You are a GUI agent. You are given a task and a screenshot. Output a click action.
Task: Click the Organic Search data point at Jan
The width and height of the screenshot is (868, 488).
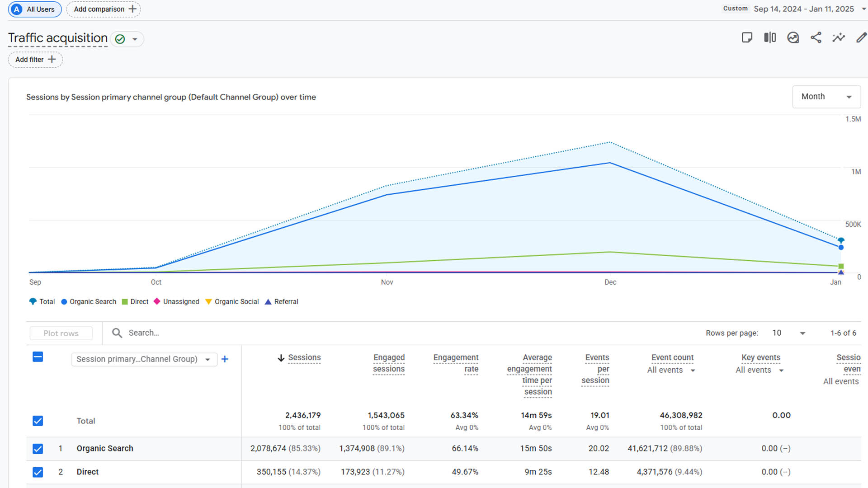(841, 247)
